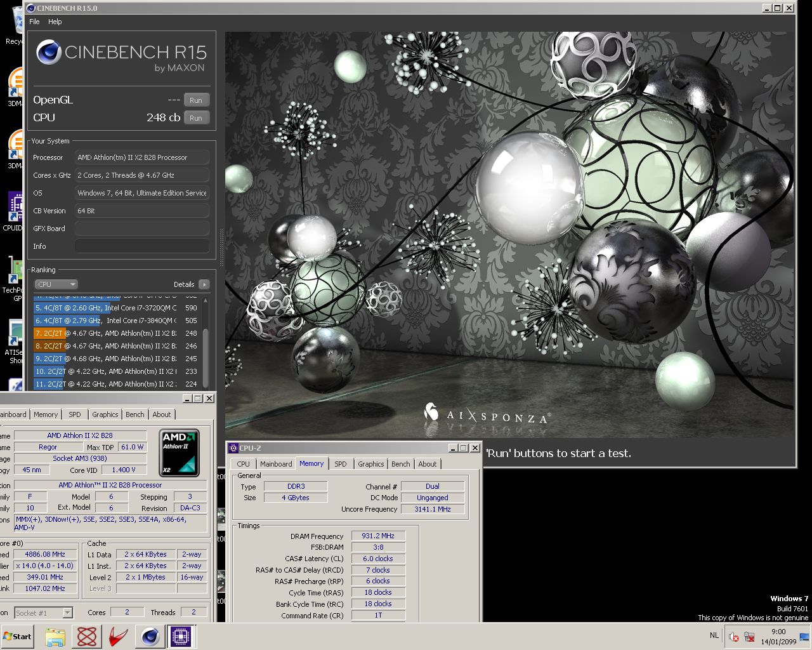Select Memory tab in the left CPU-Z window
The image size is (812, 650).
46,415
